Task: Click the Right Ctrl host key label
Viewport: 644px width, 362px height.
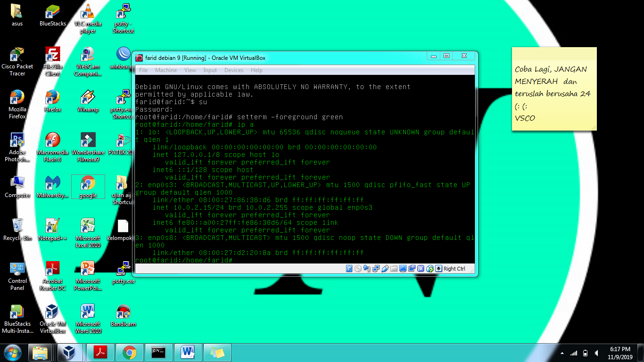Action: [x=454, y=269]
